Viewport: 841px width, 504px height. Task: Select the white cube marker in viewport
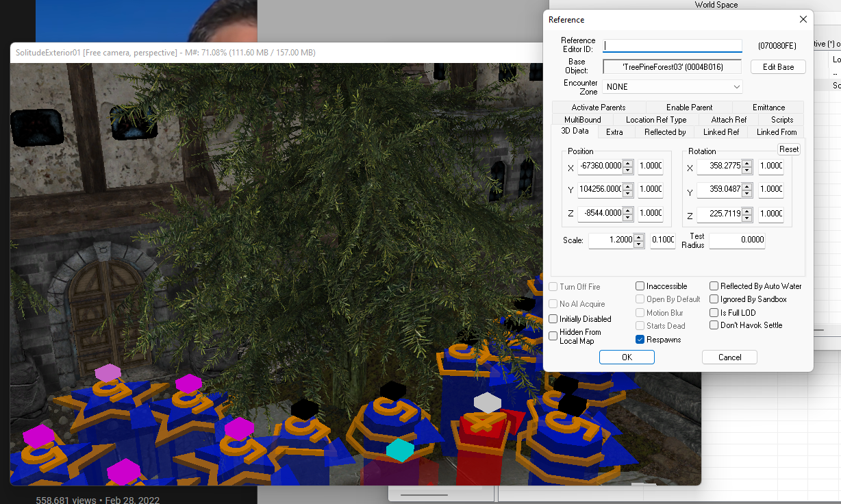coord(487,402)
